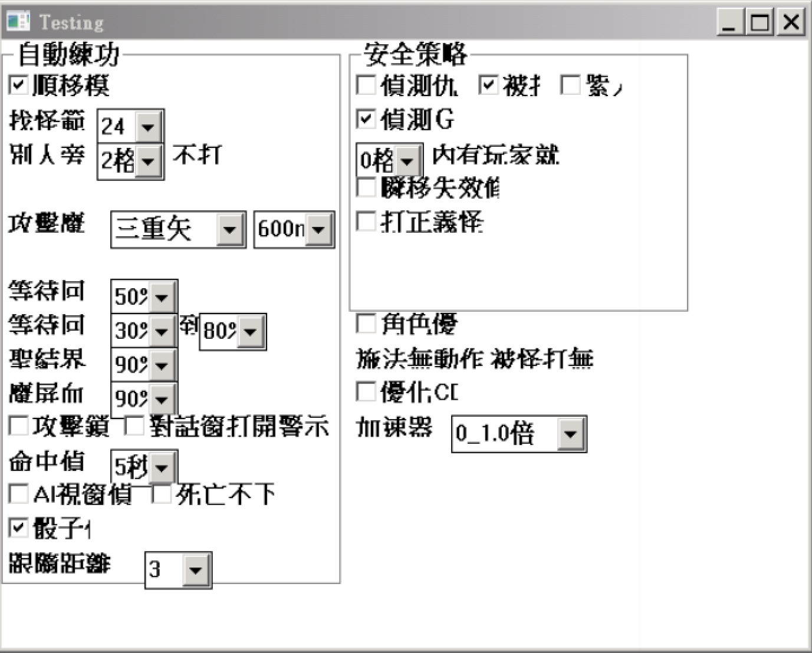The image size is (812, 653).
Task: Expand the 0格 dropdown in 安全策略
Action: pos(407,160)
